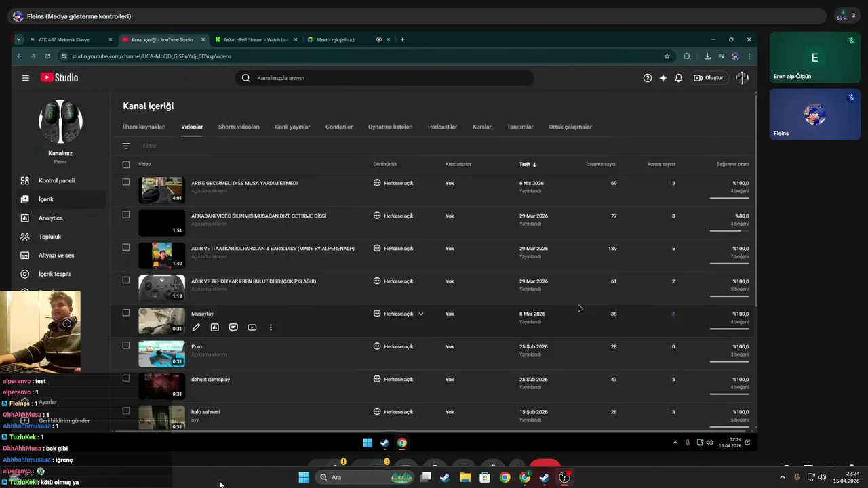Toggle the Tarih column sort arrow
Viewport: 868px width, 488px height.
point(534,165)
